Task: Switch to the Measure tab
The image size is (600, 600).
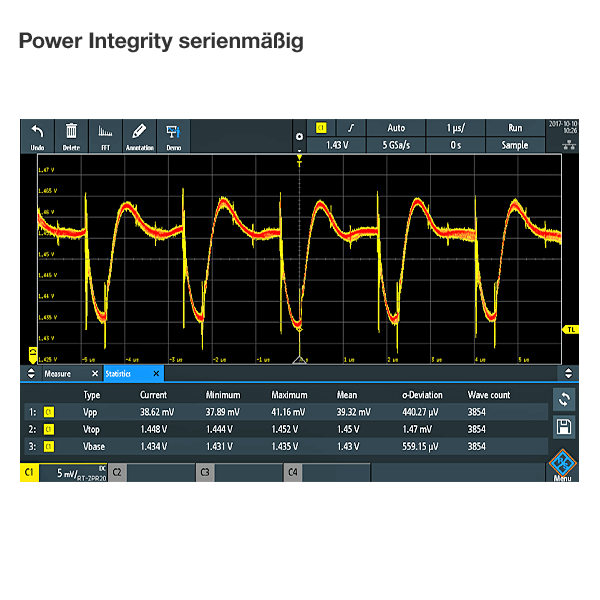Action: pos(57,374)
